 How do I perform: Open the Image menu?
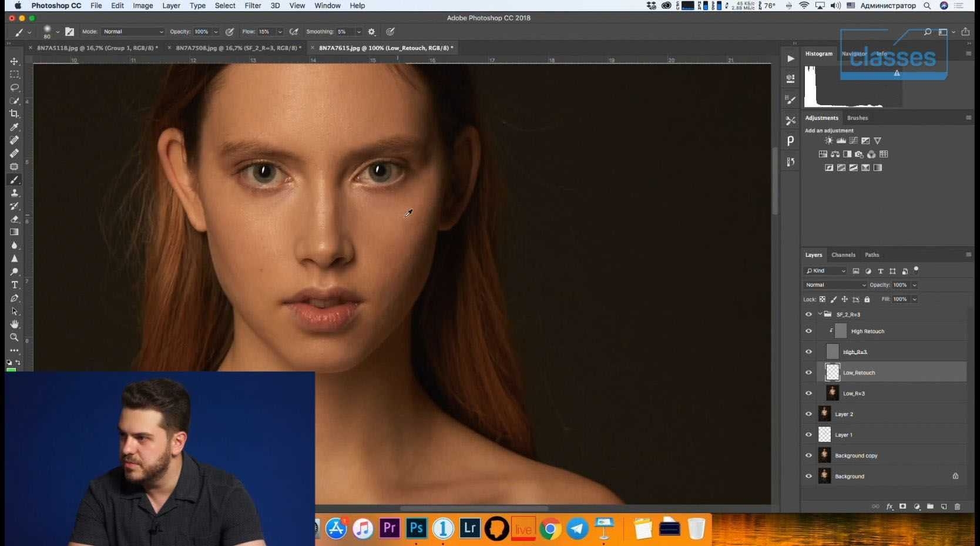[143, 6]
